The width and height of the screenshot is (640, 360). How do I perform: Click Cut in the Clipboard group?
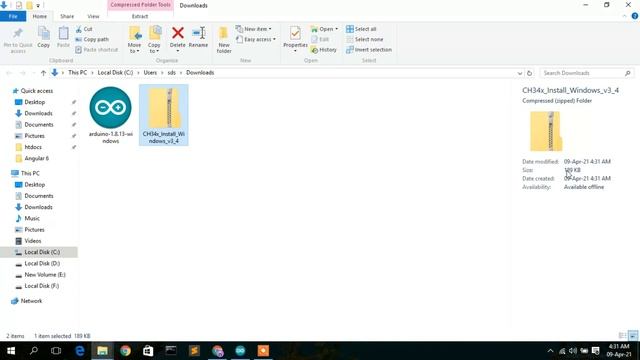(x=84, y=29)
